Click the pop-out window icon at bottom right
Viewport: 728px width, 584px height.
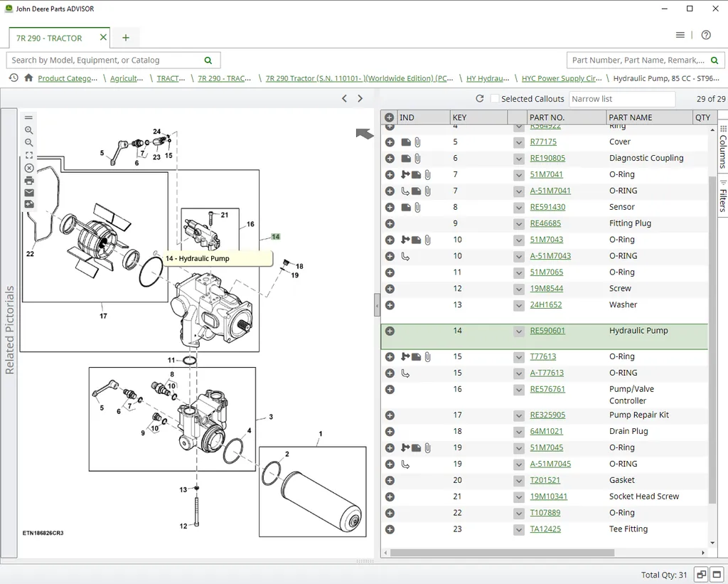[x=701, y=574]
